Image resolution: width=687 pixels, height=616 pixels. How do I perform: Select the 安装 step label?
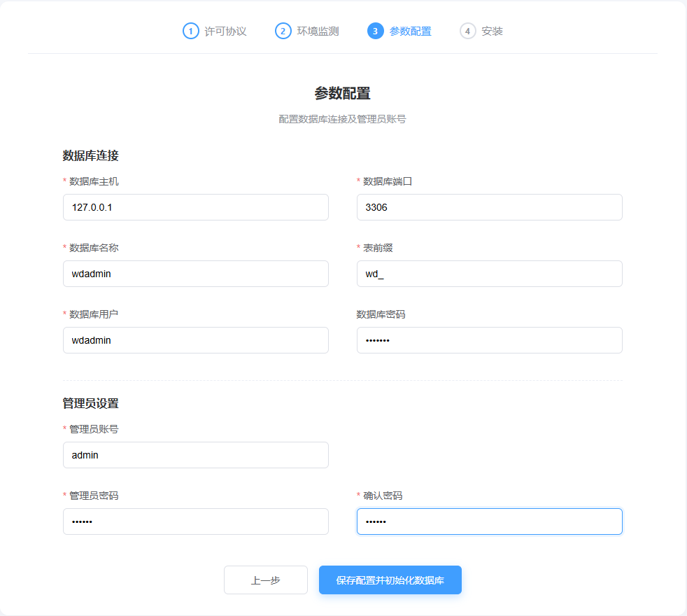[492, 31]
